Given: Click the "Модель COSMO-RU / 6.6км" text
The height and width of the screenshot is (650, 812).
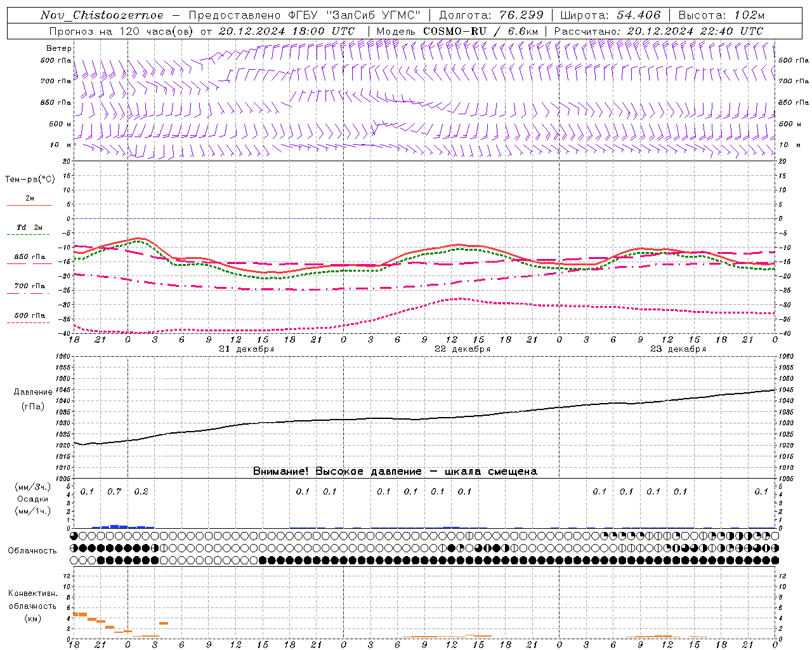Looking at the screenshot, I should point(457,31).
